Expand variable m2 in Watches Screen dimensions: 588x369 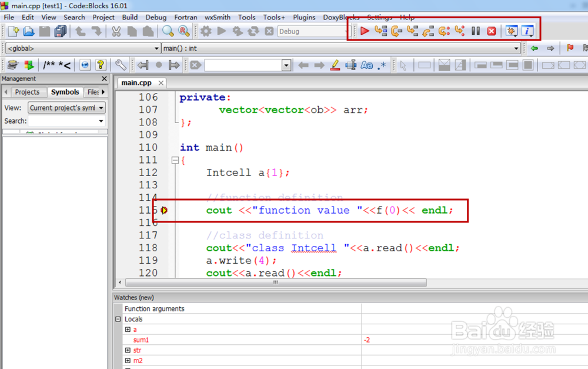128,360
